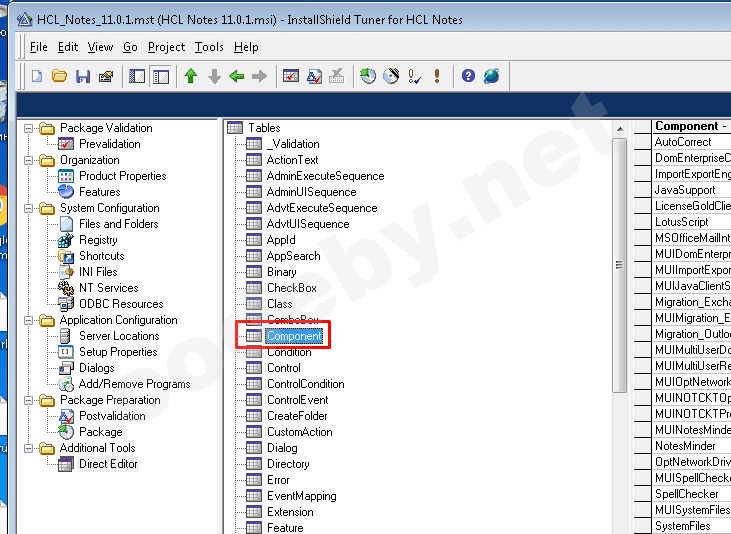731x534 pixels.
Task: Select Prevalidation in the navigation tree
Action: click(x=110, y=144)
